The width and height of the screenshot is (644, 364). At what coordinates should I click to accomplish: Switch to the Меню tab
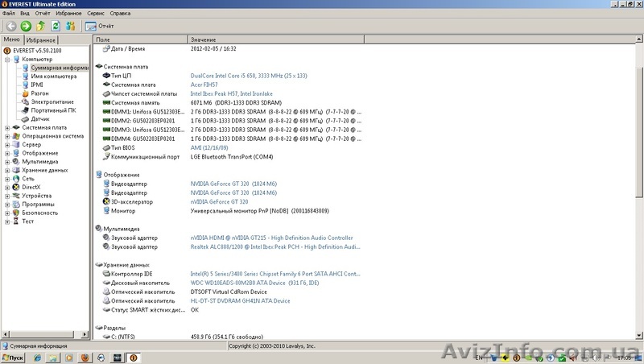[x=12, y=39]
